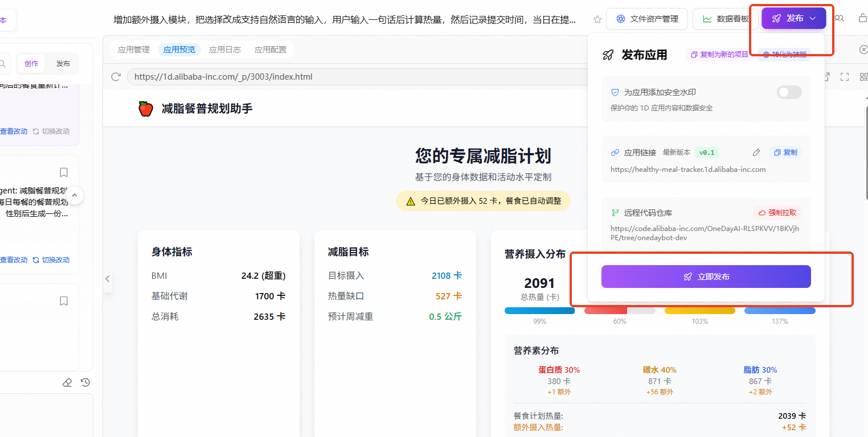Close the preview panel with circled X

(x=863, y=50)
